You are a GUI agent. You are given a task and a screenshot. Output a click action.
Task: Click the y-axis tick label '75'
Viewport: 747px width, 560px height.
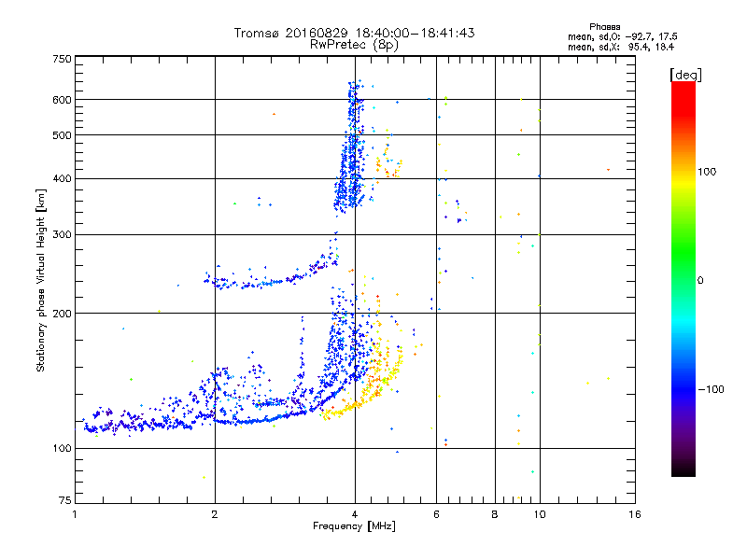[65, 500]
